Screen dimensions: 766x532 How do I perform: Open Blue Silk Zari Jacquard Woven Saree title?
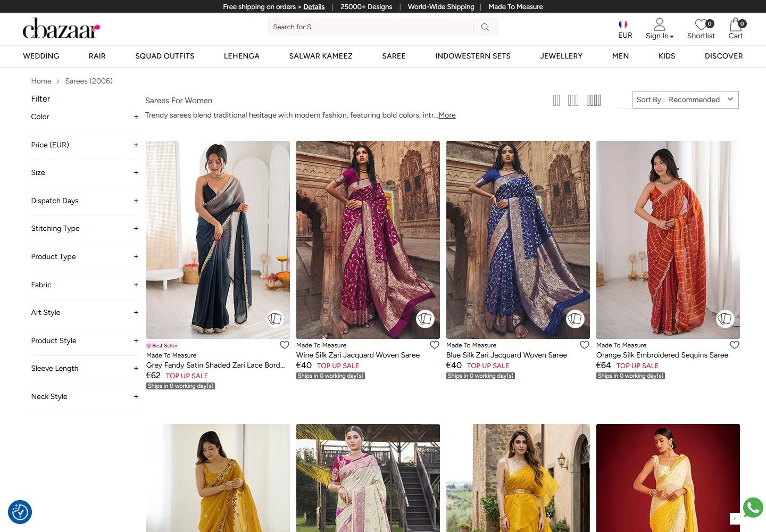tap(506, 355)
